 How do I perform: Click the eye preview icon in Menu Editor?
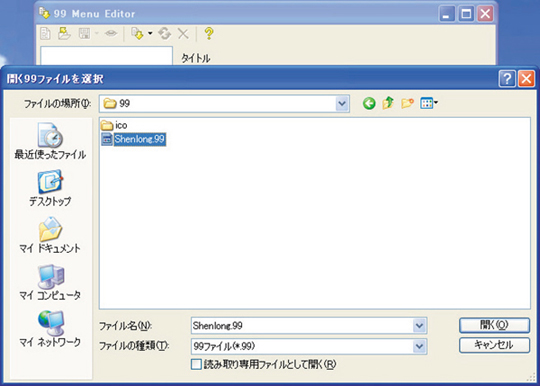point(111,33)
